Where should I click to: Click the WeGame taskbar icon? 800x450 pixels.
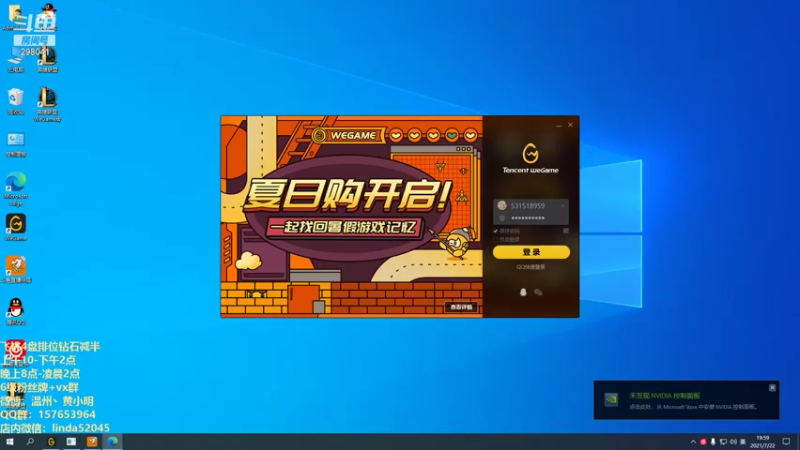tap(51, 442)
